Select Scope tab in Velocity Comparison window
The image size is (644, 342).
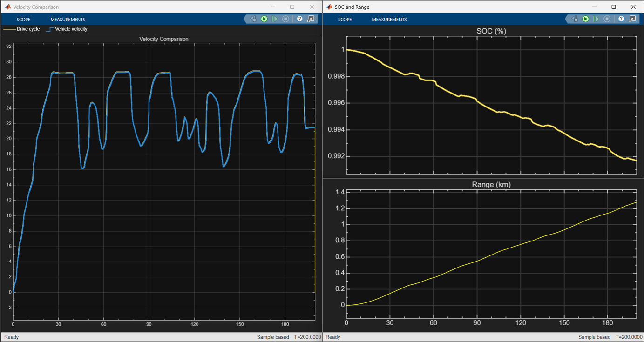pyautogui.click(x=23, y=20)
